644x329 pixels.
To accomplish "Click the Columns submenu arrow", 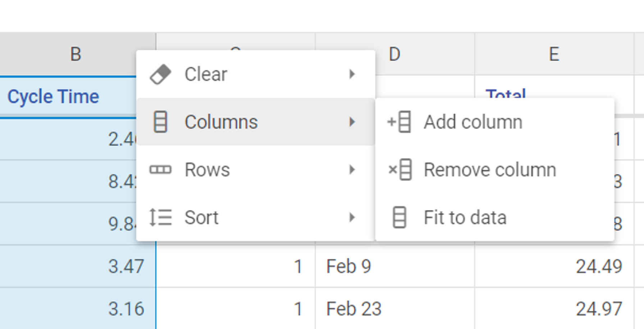I will (352, 122).
